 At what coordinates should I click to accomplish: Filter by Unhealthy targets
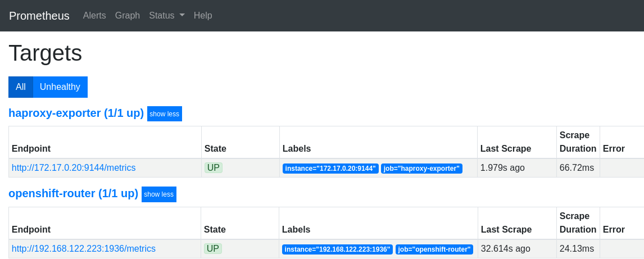(x=60, y=87)
